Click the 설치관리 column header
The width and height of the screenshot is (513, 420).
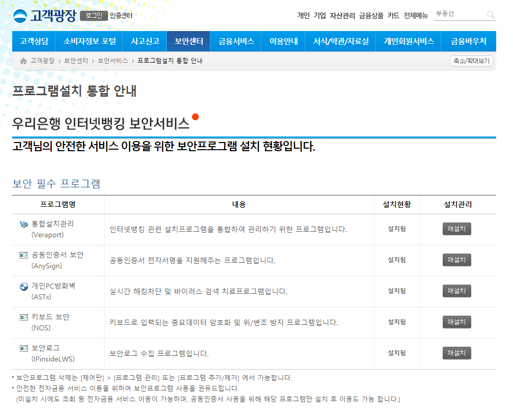457,205
